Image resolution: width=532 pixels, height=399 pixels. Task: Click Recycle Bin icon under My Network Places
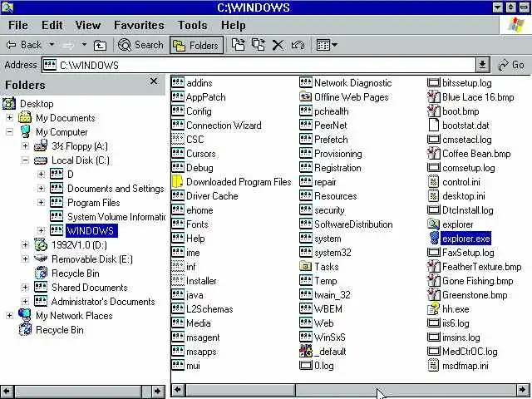25,330
